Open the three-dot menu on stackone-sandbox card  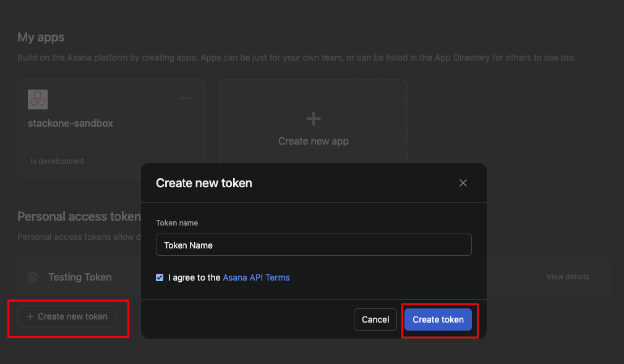[x=185, y=98]
